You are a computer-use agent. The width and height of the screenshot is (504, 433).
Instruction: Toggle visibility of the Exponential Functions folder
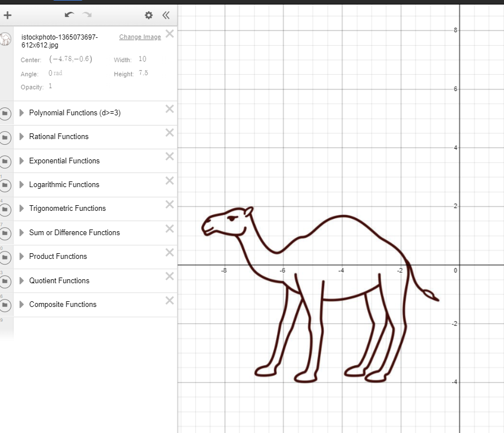click(6, 162)
